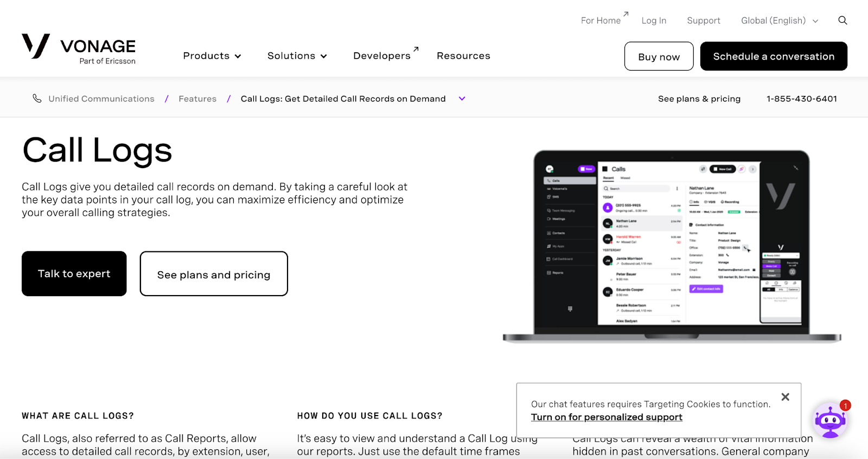The width and height of the screenshot is (868, 459).
Task: Open the search magnifier icon
Action: click(843, 21)
